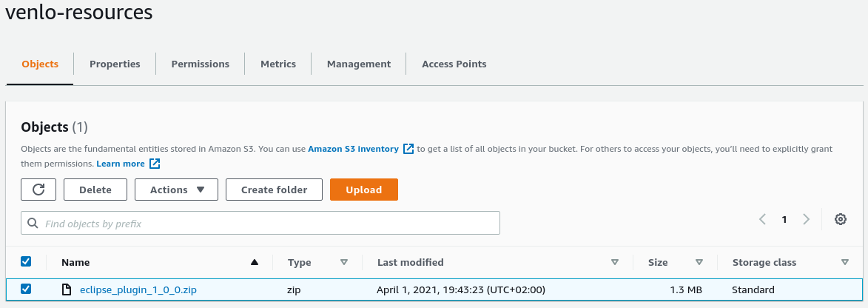Click the April 1, 2021 date cell
Viewport: 868px width, 308px height.
(460, 289)
